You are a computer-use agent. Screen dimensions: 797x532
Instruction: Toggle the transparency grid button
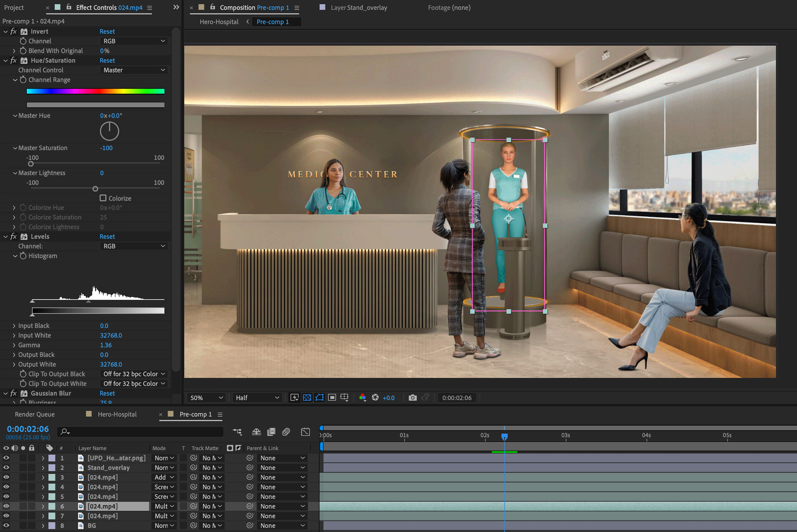[x=307, y=398]
